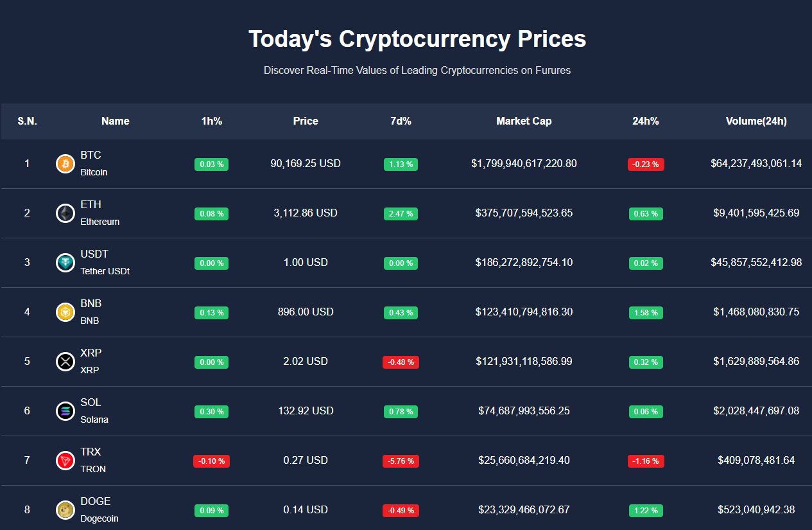Click the XRP logo icon
Screen dimensions: 812x530
pos(65,362)
